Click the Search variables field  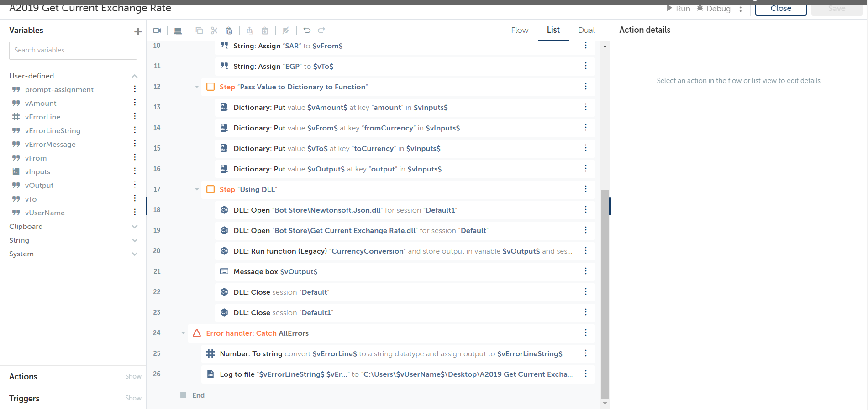coord(73,50)
